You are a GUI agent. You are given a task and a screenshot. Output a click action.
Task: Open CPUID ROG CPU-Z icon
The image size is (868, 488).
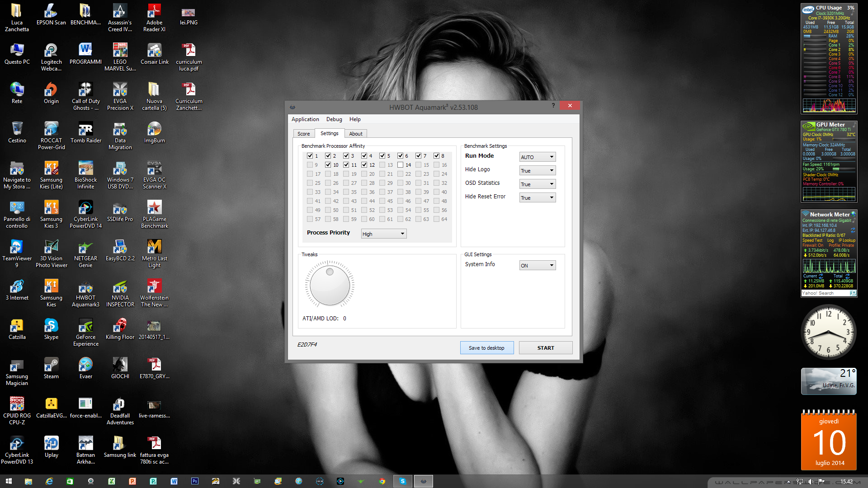coord(17,411)
